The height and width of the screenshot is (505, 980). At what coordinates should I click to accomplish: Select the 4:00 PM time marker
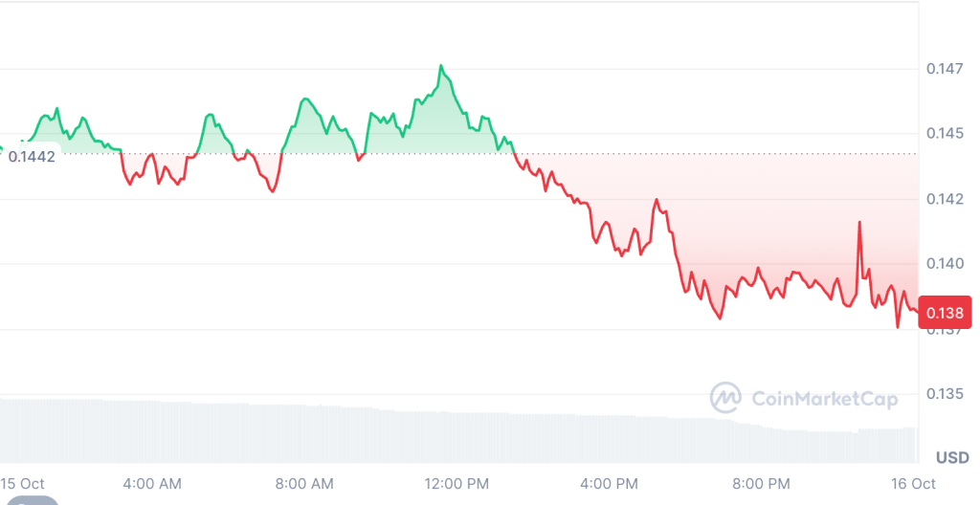coord(610,484)
